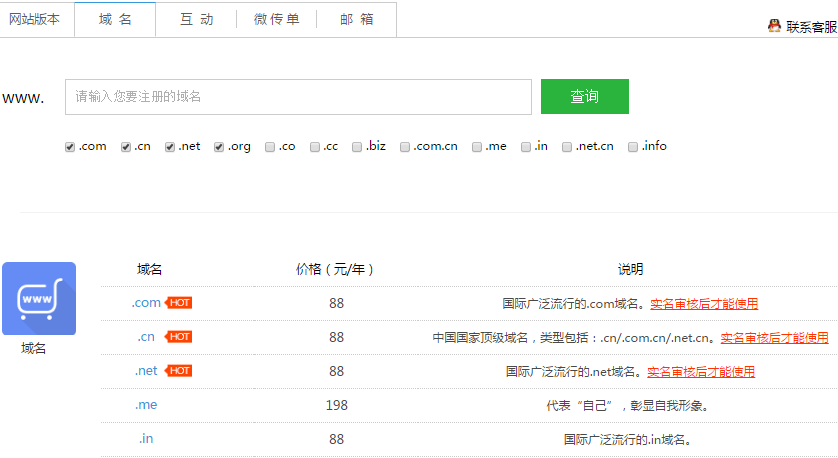Uncheck the .com domain checkbox
The width and height of the screenshot is (838, 458).
[70, 147]
